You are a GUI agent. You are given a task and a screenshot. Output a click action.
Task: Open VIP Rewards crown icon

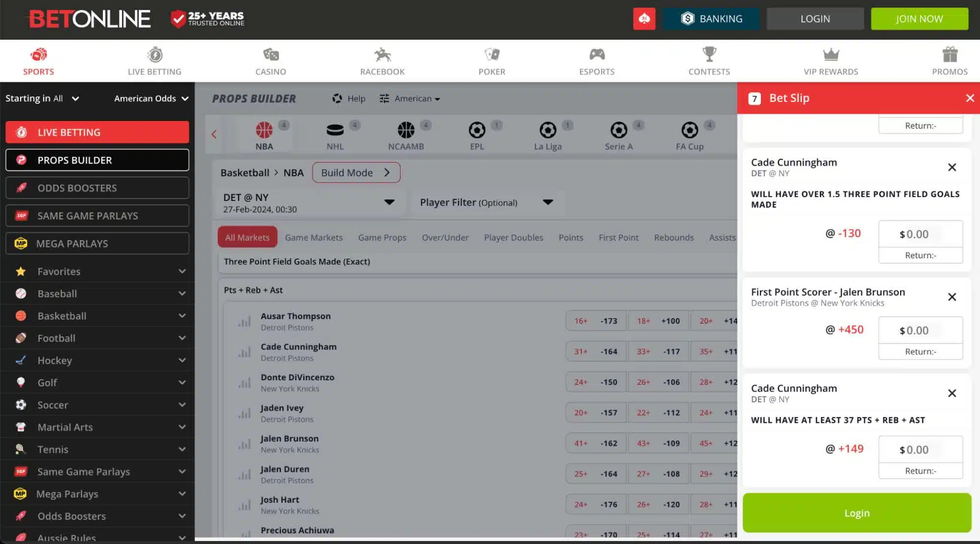(x=831, y=55)
